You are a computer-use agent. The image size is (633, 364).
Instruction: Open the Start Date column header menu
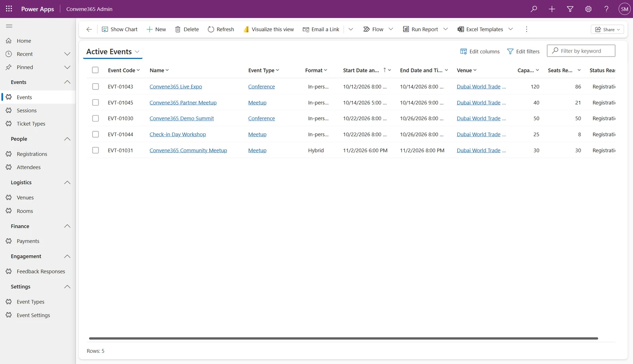point(367,70)
